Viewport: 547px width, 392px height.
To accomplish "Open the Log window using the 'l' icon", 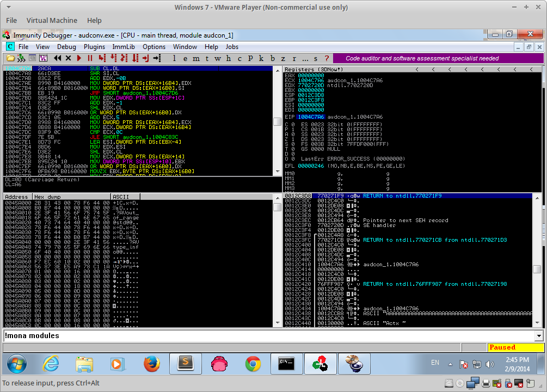I will (175, 57).
